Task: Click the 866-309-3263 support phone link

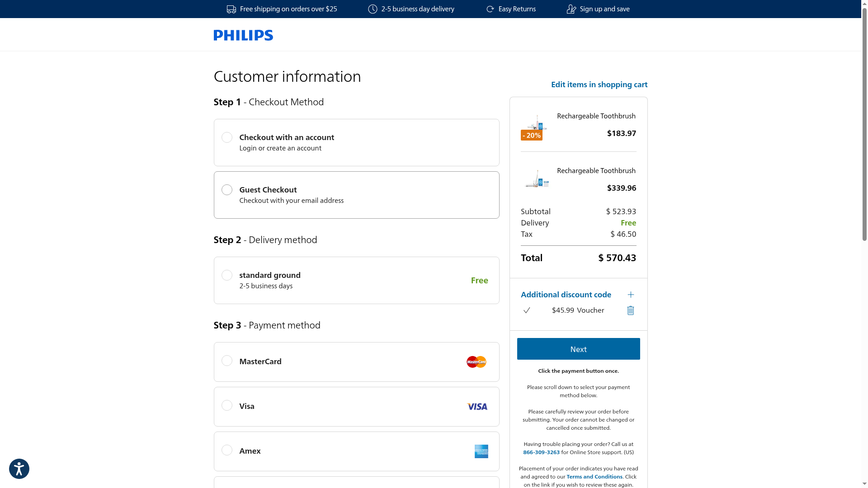Action: pyautogui.click(x=541, y=452)
